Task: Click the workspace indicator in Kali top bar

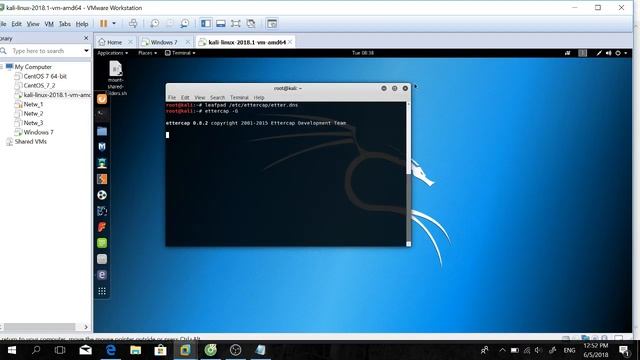Action: pos(582,53)
